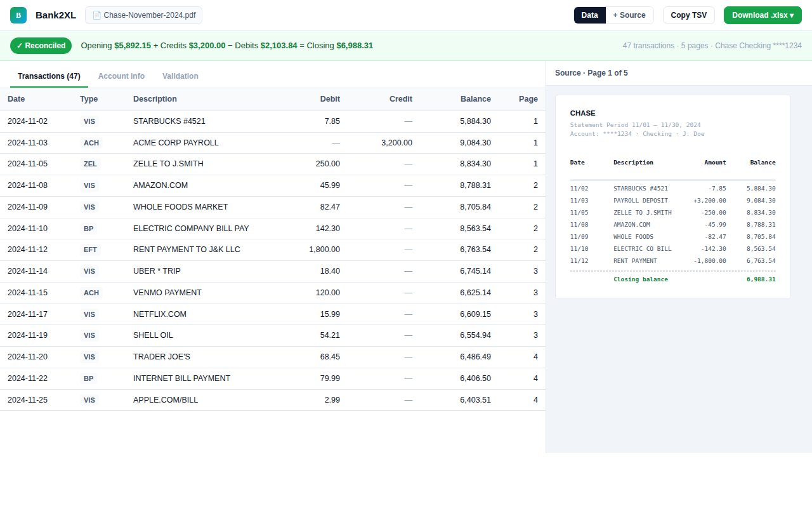The width and height of the screenshot is (812, 508).
Task: Click the ACH type badge for ACME CORP PAYROLL
Action: pyautogui.click(x=91, y=143)
